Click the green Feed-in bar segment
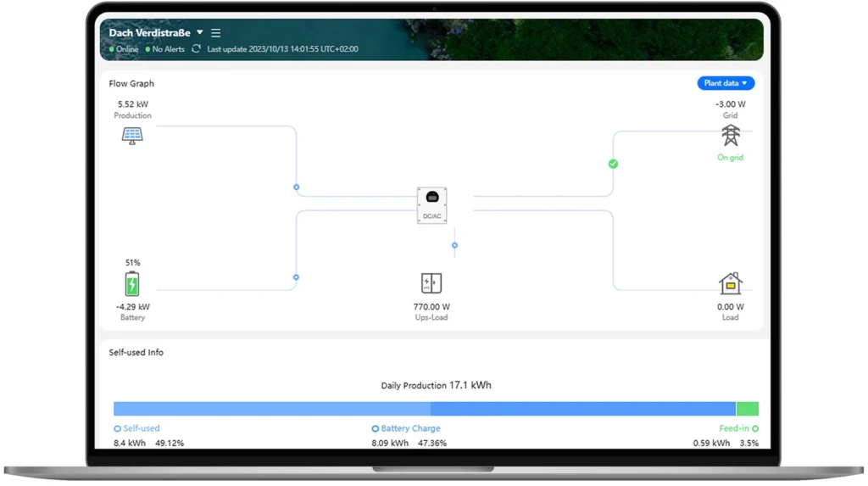This screenshot has height=486, width=868. coord(748,409)
